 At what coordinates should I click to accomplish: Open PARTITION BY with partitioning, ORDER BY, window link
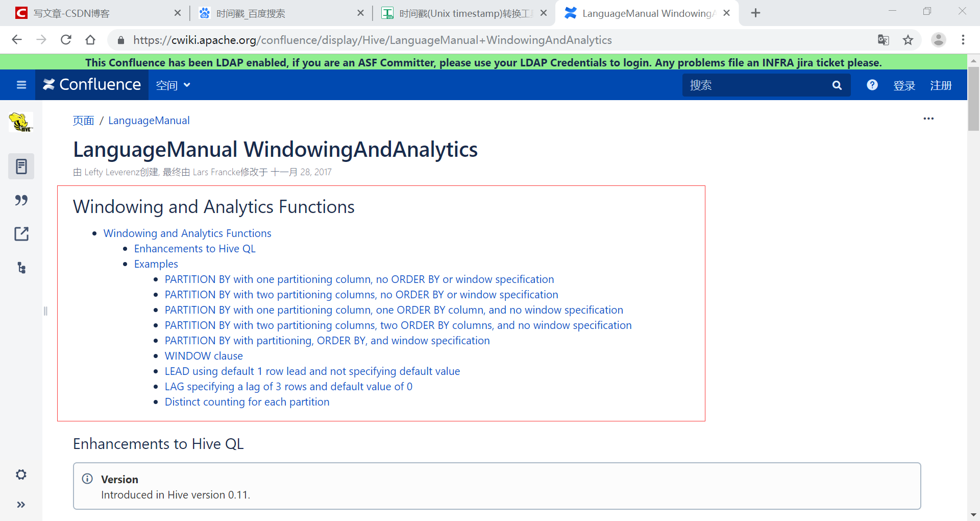point(327,341)
